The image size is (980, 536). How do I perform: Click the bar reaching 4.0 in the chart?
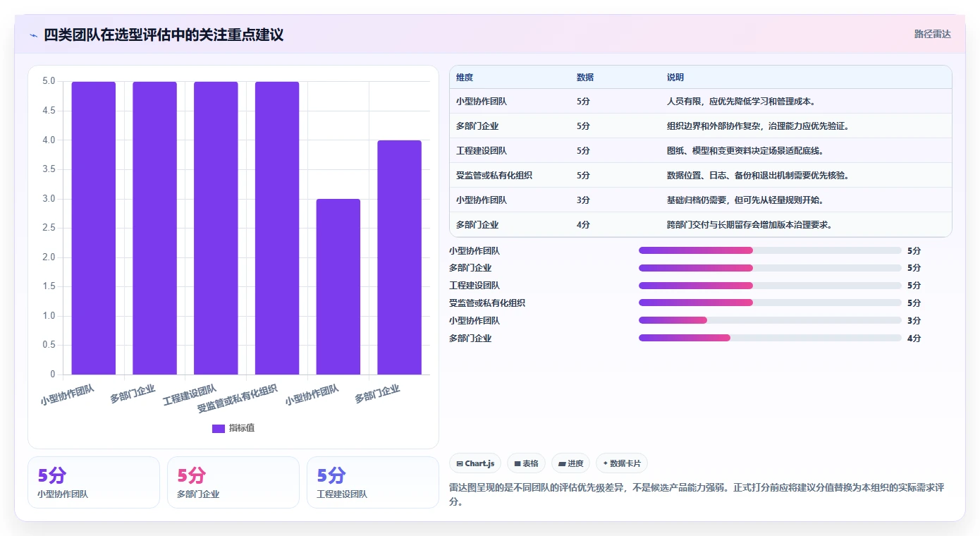tap(399, 257)
